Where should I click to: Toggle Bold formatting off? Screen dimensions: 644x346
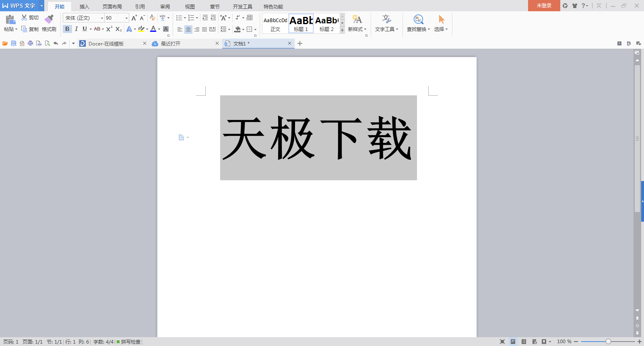click(67, 29)
